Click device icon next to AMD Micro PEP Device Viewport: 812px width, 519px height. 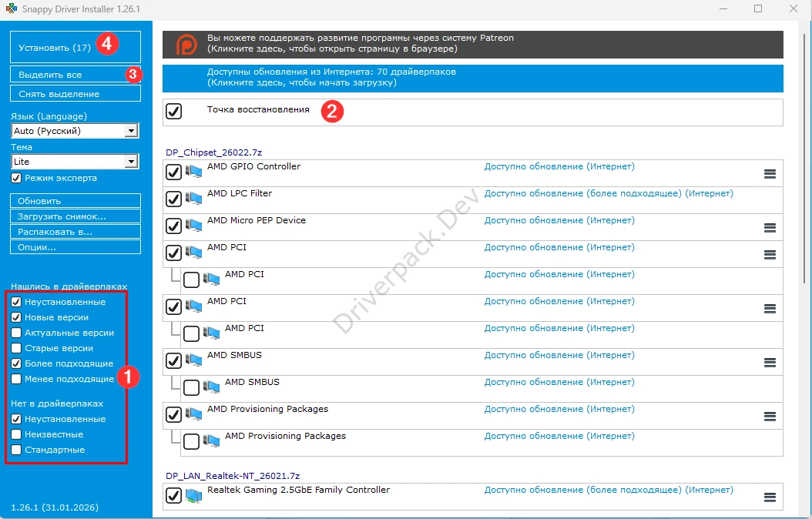pyautogui.click(x=193, y=226)
